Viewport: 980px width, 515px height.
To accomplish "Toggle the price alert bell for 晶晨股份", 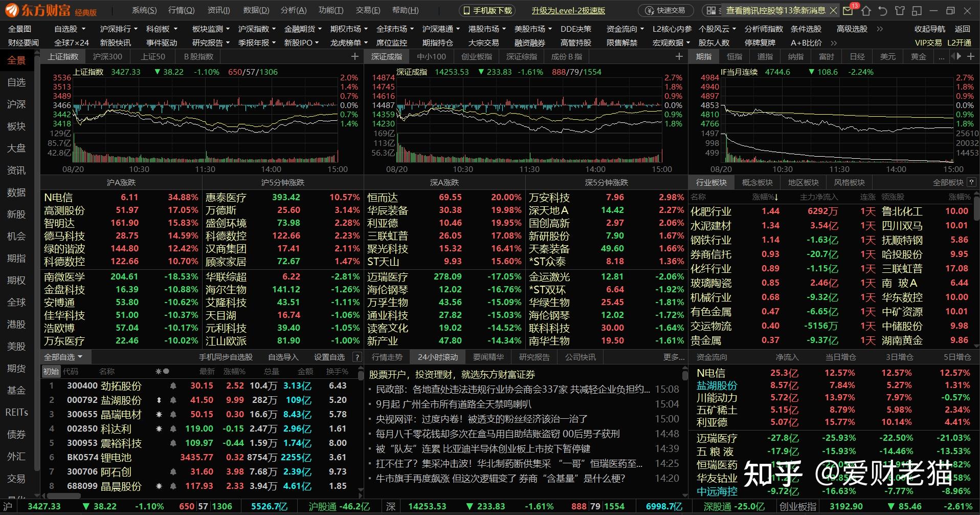I will [173, 486].
